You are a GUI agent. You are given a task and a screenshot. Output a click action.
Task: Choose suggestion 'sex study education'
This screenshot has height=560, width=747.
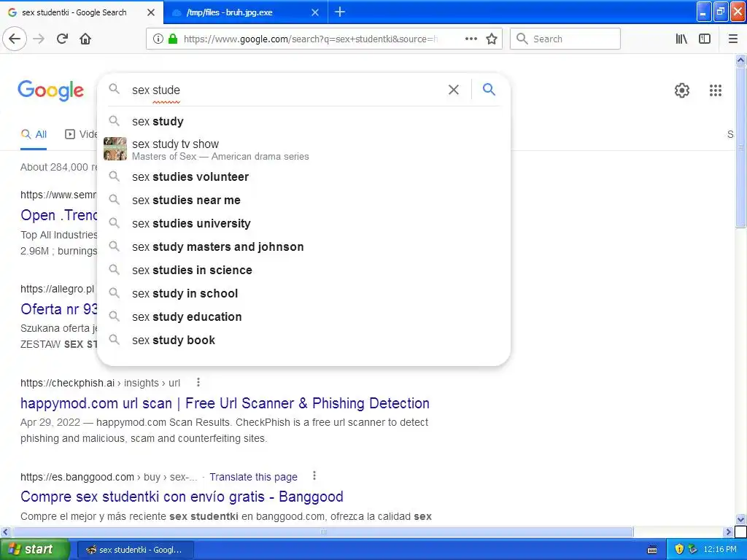click(303, 316)
